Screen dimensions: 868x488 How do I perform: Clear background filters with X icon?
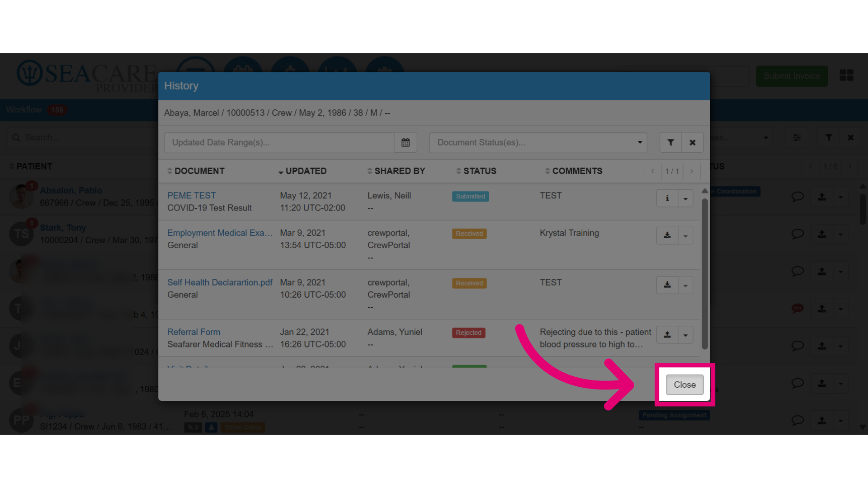pyautogui.click(x=850, y=137)
